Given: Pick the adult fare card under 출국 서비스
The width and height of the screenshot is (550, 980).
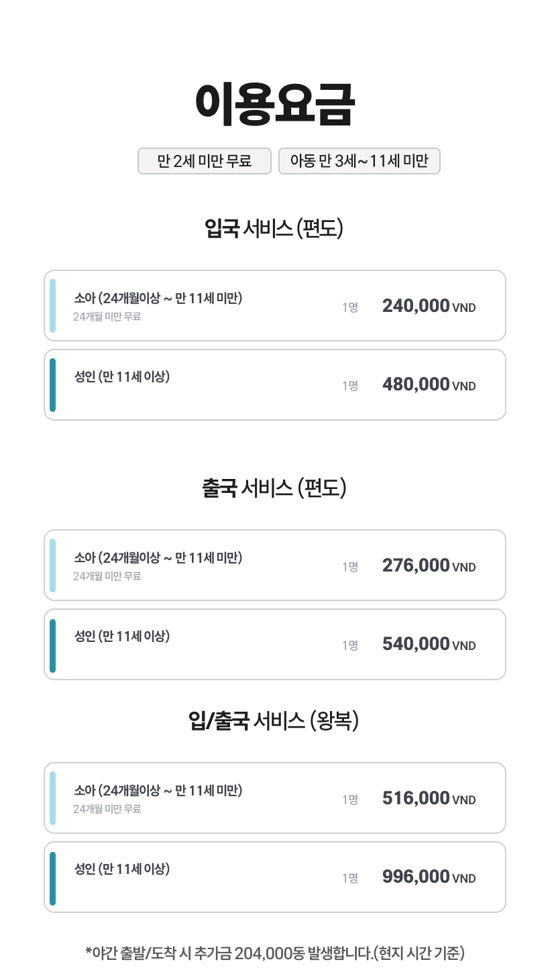Looking at the screenshot, I should 274,645.
